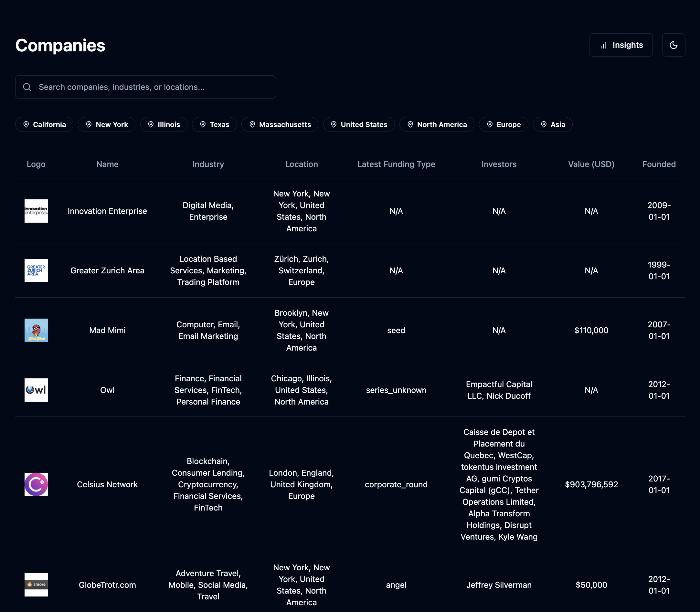Click the Mad Mimi logo image
This screenshot has width=700, height=612.
point(36,330)
